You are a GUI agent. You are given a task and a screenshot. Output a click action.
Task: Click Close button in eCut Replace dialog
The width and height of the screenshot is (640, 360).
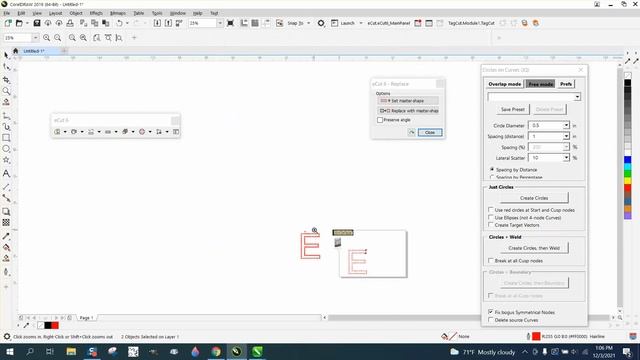(x=430, y=133)
